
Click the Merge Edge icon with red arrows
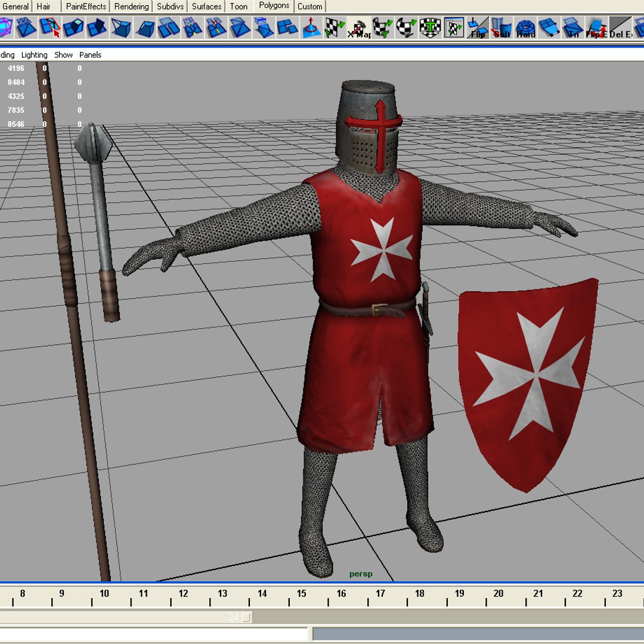click(216, 28)
